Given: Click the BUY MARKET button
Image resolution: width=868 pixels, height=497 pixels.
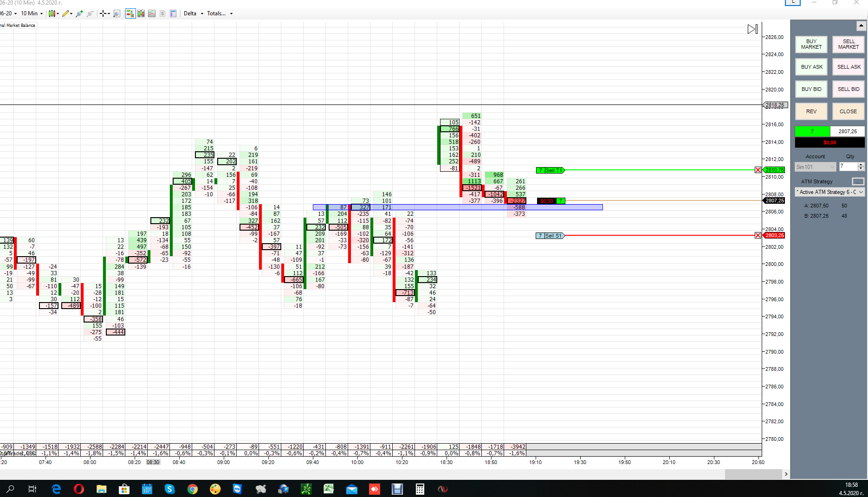Looking at the screenshot, I should (x=811, y=44).
